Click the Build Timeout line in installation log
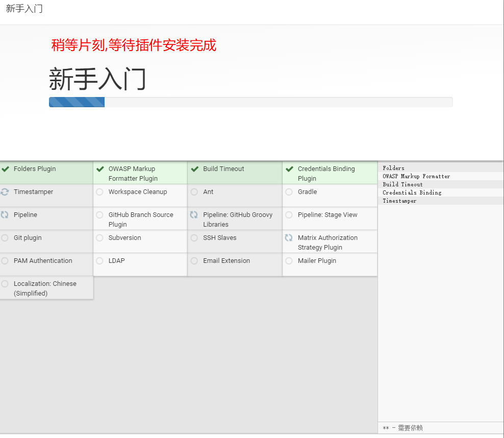The width and height of the screenshot is (504, 438). click(x=399, y=184)
